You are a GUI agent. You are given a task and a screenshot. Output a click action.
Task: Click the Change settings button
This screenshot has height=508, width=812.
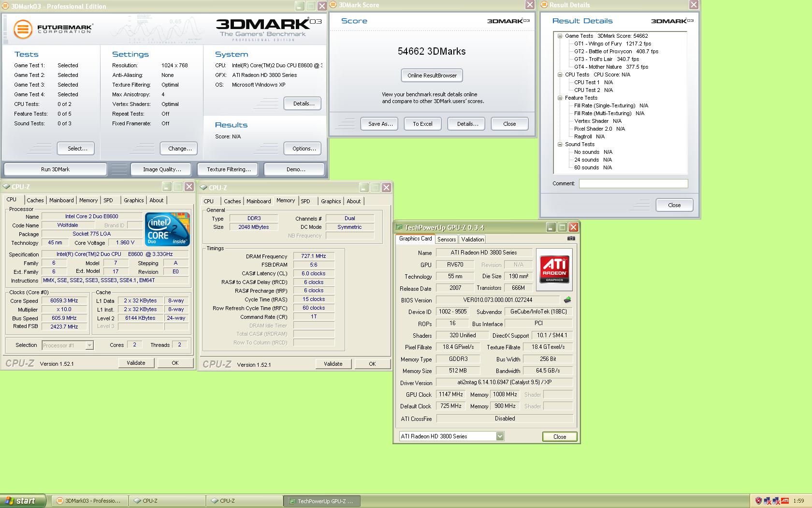point(180,149)
